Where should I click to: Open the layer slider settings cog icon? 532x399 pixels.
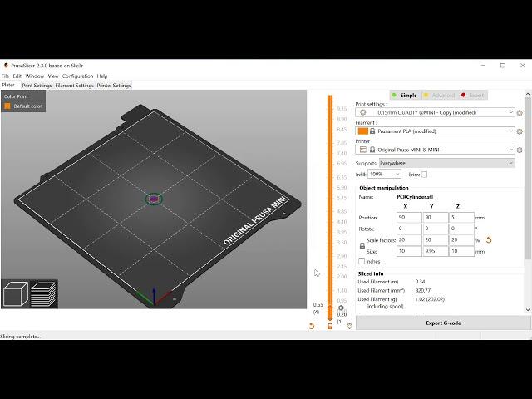click(x=349, y=326)
